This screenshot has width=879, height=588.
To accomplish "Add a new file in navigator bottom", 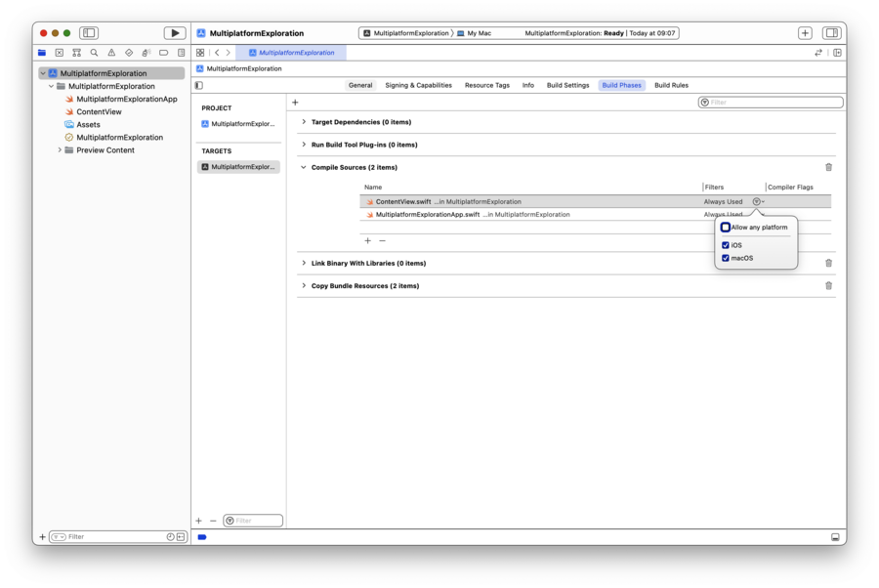I will (x=42, y=537).
